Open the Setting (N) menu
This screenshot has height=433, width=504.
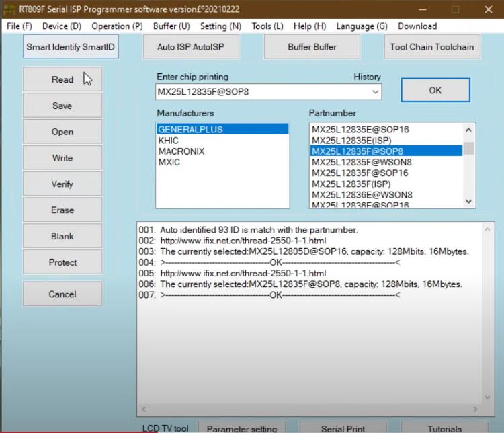pyautogui.click(x=220, y=26)
